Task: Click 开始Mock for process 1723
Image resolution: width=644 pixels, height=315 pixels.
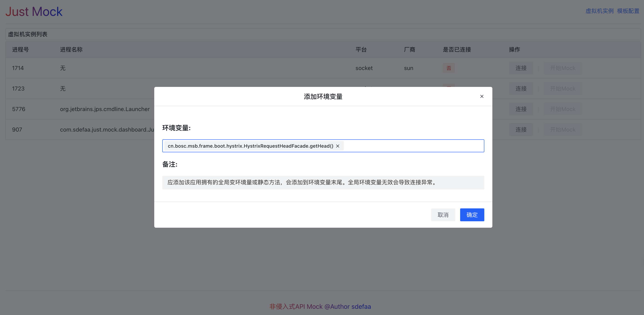Action: coord(563,89)
